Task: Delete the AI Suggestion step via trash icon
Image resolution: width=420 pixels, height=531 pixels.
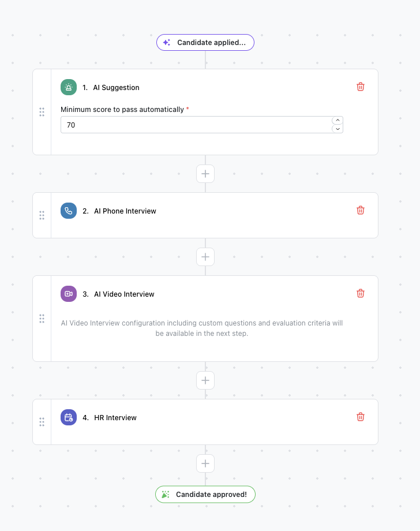Action: [360, 87]
